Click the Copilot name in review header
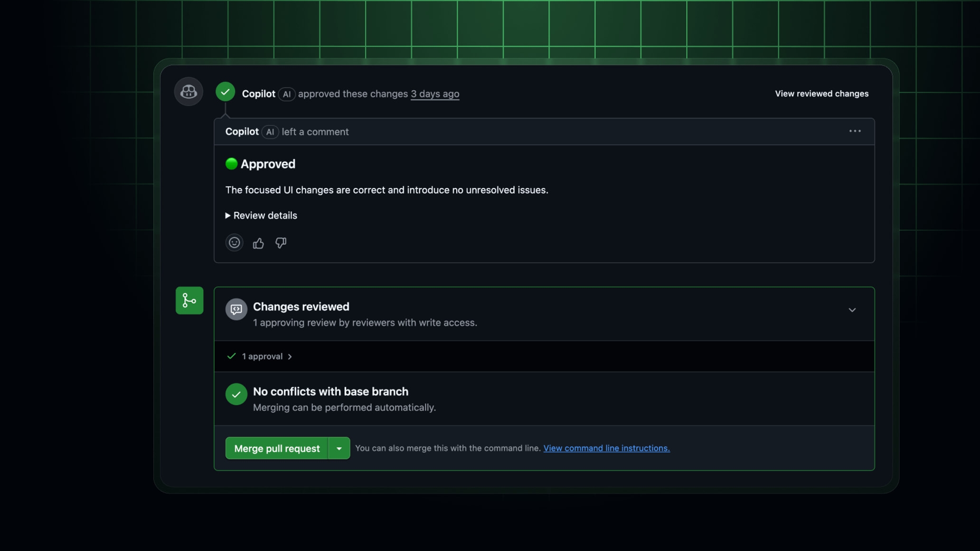Viewport: 980px width, 551px height. (x=258, y=93)
